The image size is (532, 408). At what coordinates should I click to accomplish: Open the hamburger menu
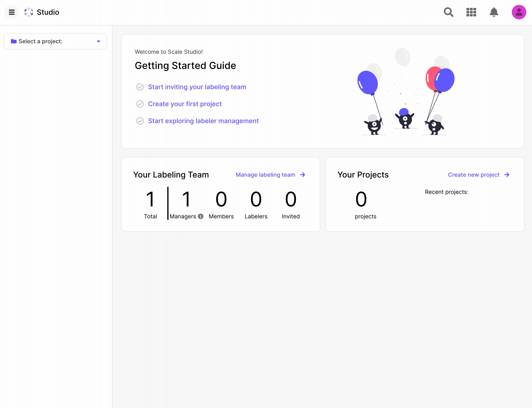12,12
